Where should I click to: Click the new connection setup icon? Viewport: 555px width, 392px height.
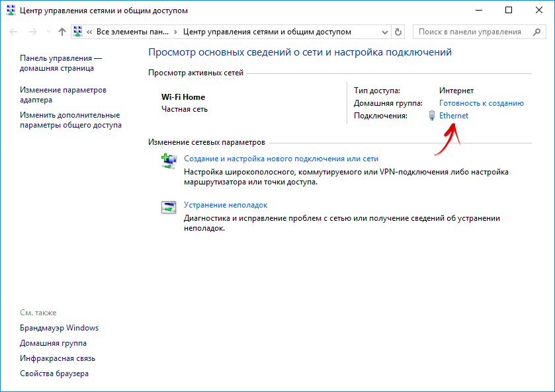[x=169, y=160]
